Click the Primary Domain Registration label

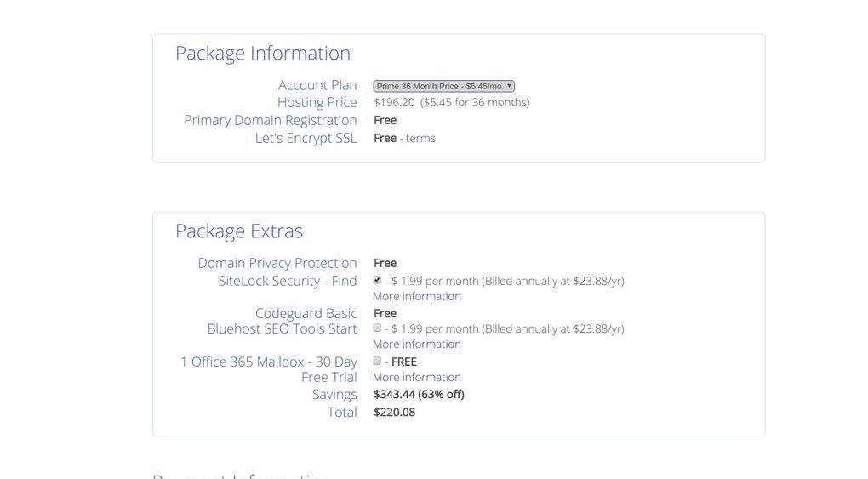coord(271,120)
